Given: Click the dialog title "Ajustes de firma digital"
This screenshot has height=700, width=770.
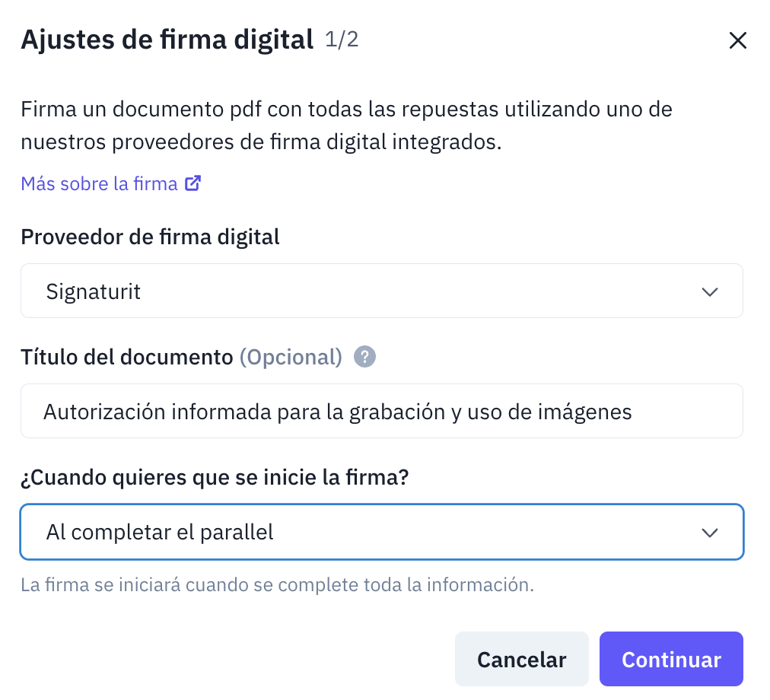Looking at the screenshot, I should pos(166,39).
